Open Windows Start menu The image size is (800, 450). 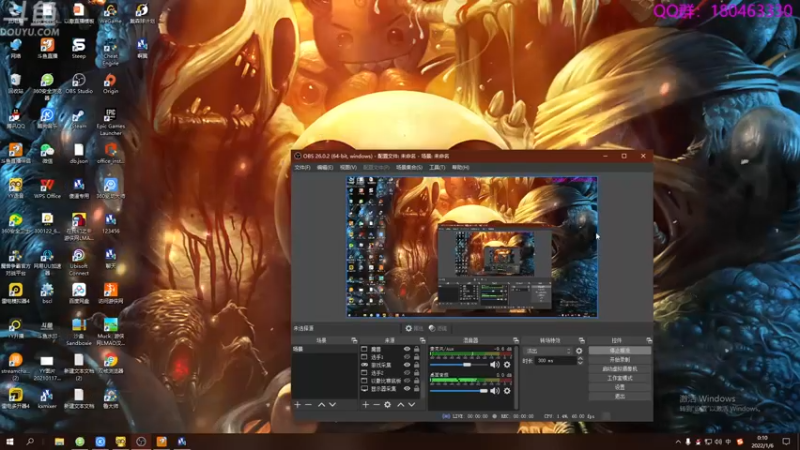point(9,441)
